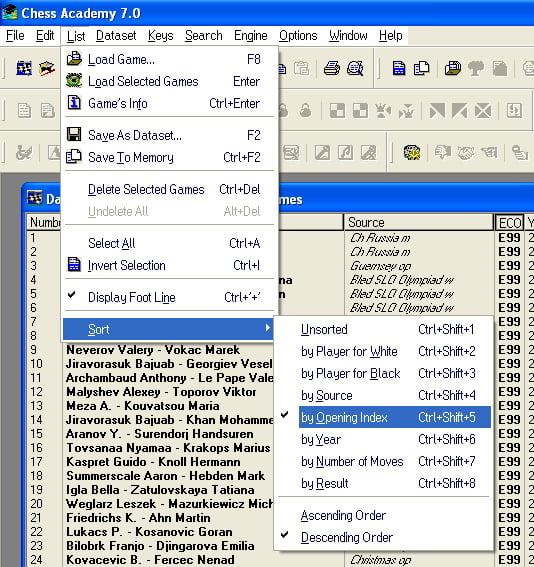Expand the Sort submenu arrow
Screen dimensions: 534x567
(x=268, y=328)
